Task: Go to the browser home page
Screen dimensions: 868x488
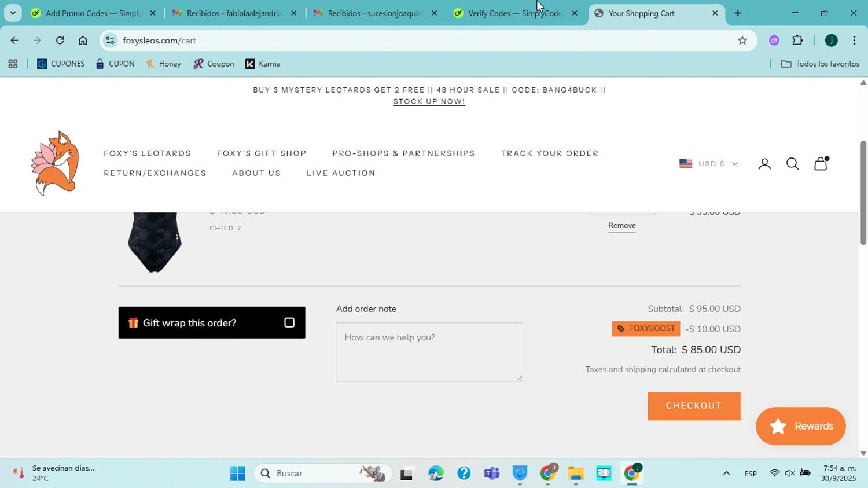Action: 83,41
